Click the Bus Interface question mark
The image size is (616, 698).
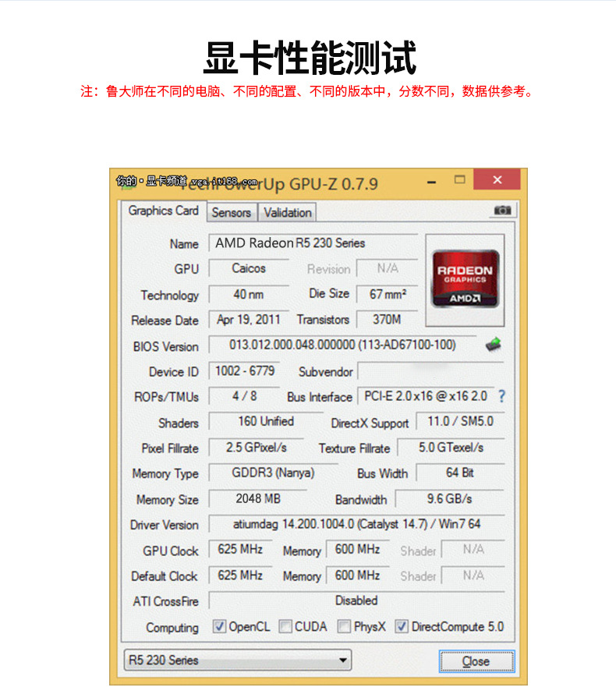click(x=501, y=396)
